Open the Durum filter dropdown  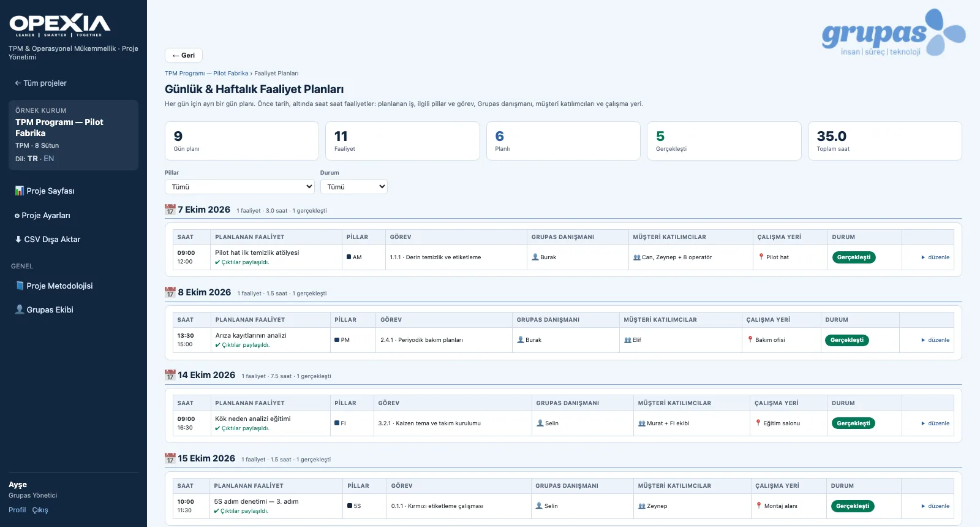pos(354,187)
